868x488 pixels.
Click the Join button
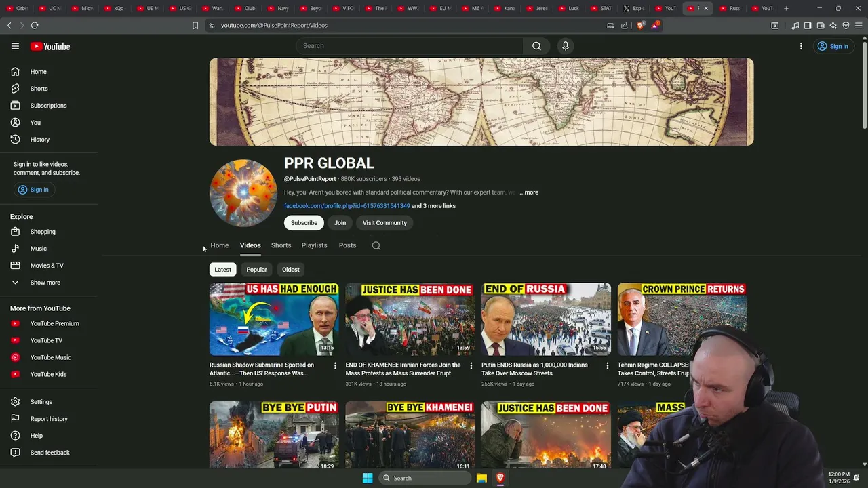tap(340, 223)
